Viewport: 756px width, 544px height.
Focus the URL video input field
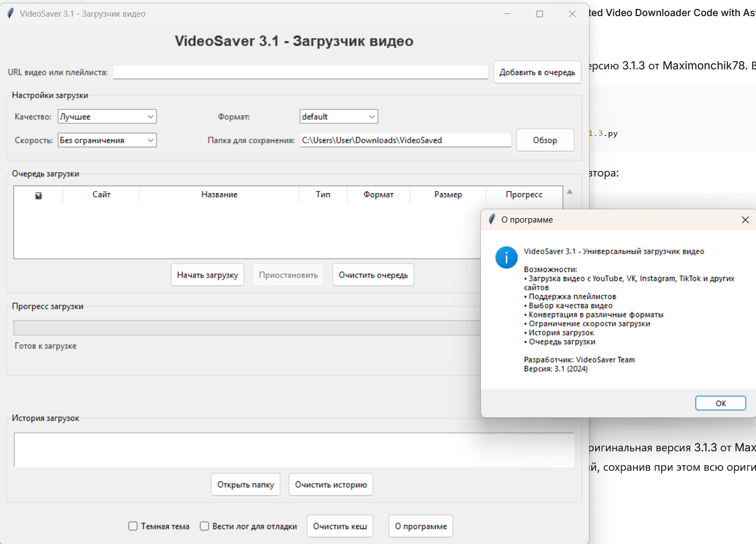[x=300, y=72]
